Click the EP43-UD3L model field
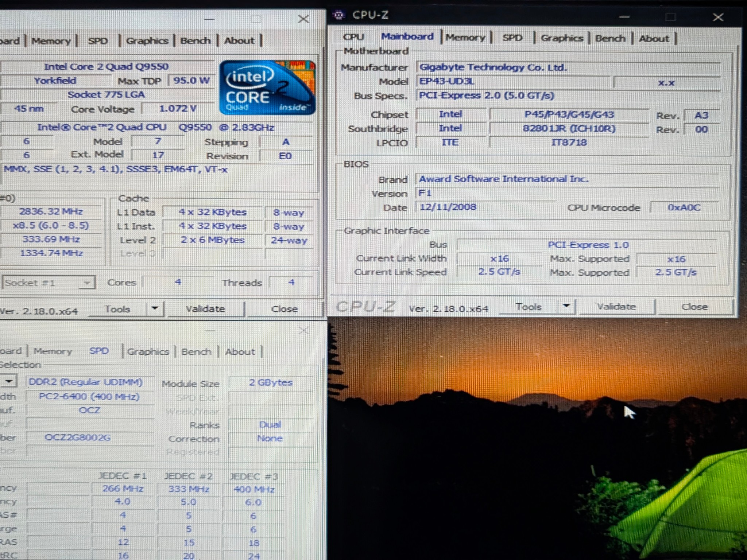Screen dimensions: 747x560 coord(513,81)
